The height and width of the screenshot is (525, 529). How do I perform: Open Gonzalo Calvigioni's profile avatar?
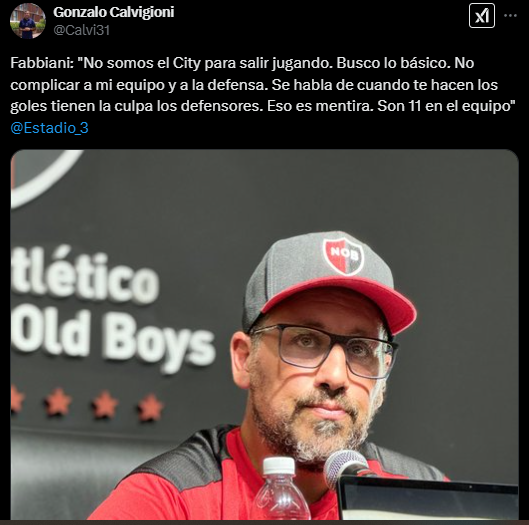pos(28,21)
